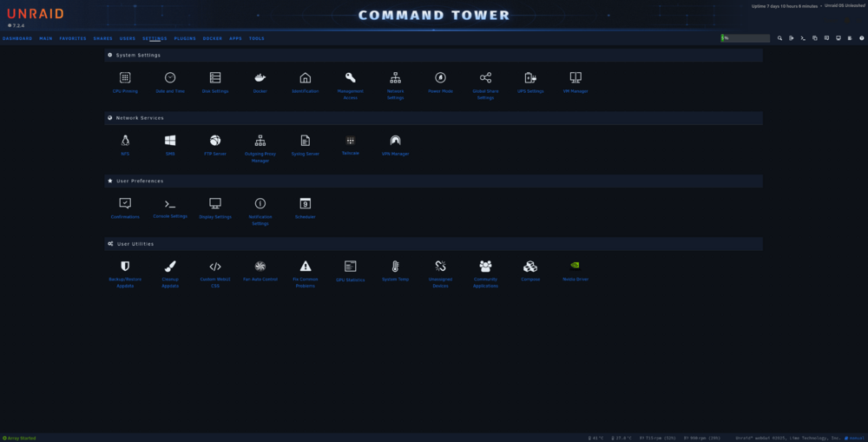
Task: Open the Favorites tab
Action: (73, 39)
